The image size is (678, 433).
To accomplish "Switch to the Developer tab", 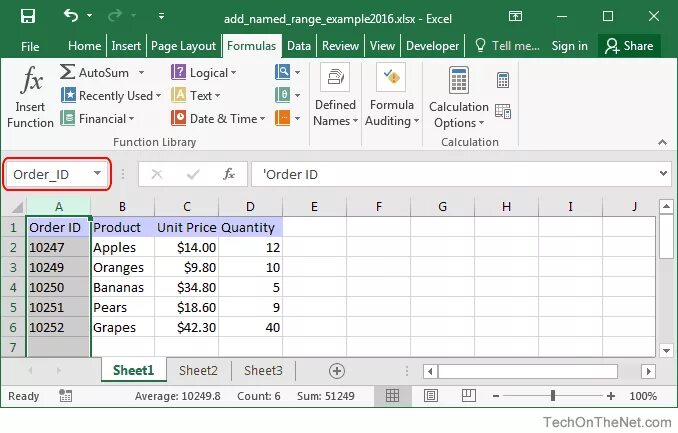I will [432, 46].
